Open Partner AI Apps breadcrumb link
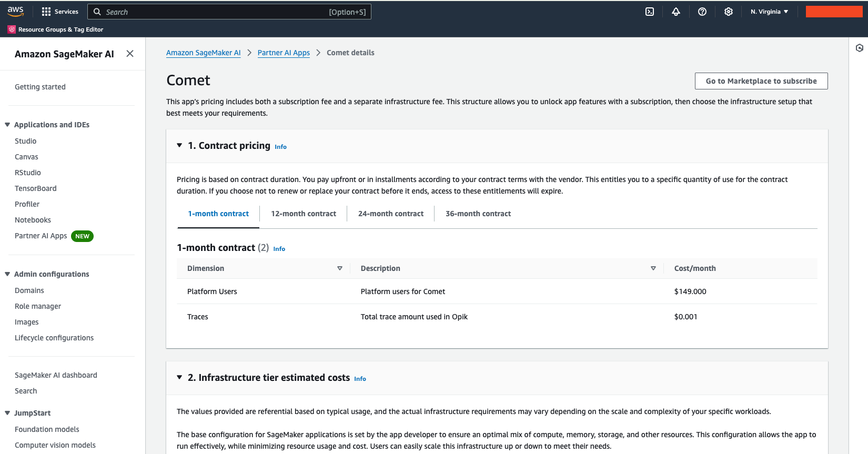Image resolution: width=868 pixels, height=454 pixels. [284, 53]
